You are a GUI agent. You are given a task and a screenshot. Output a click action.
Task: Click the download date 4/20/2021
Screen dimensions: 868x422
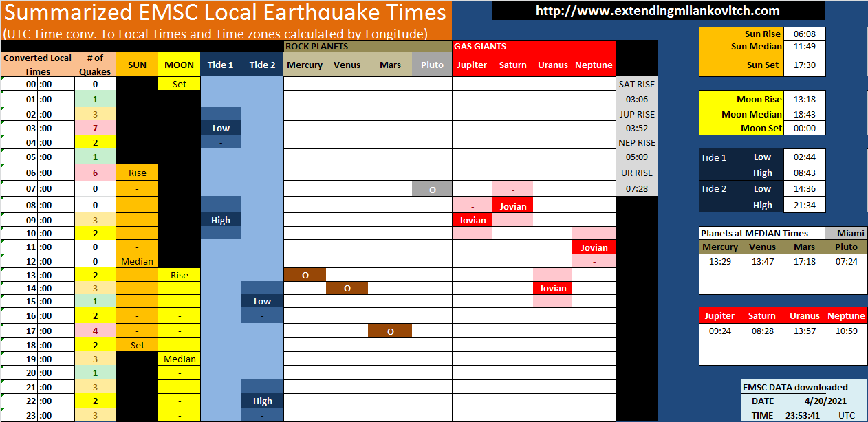click(x=825, y=401)
